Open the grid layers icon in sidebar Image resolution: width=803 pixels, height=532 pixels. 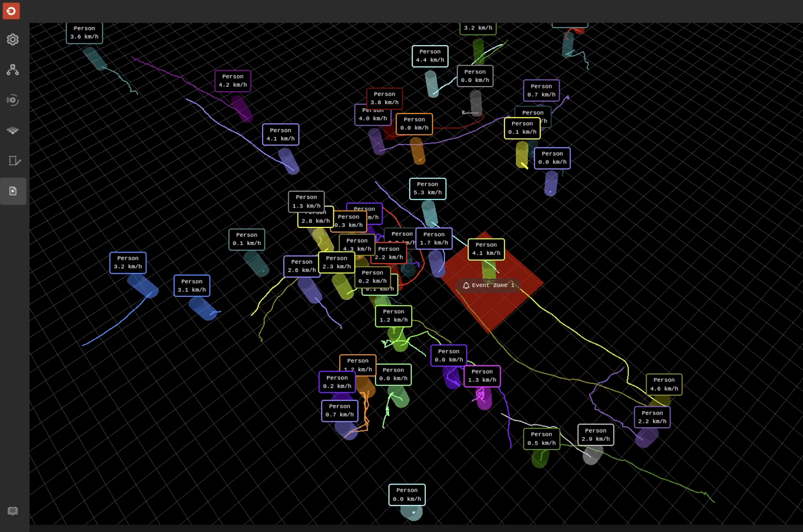13,130
